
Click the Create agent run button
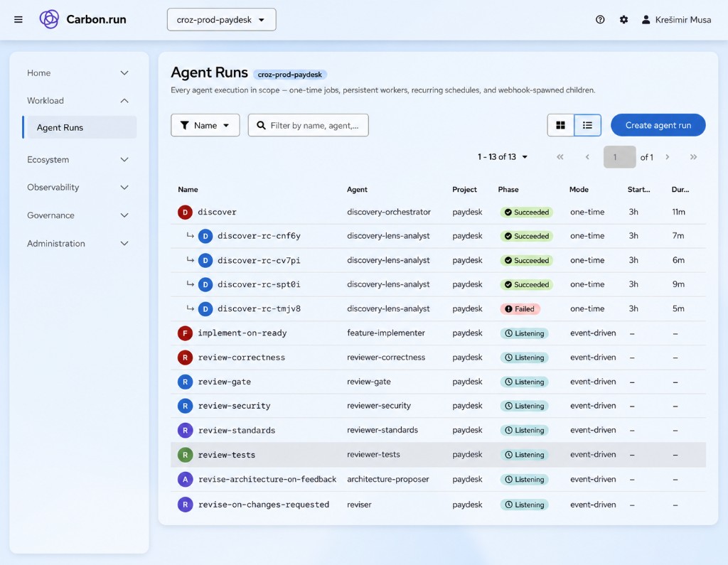tap(658, 125)
